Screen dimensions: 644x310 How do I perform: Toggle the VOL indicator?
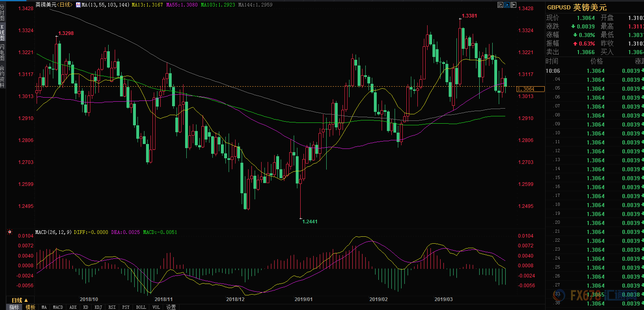tap(156, 307)
